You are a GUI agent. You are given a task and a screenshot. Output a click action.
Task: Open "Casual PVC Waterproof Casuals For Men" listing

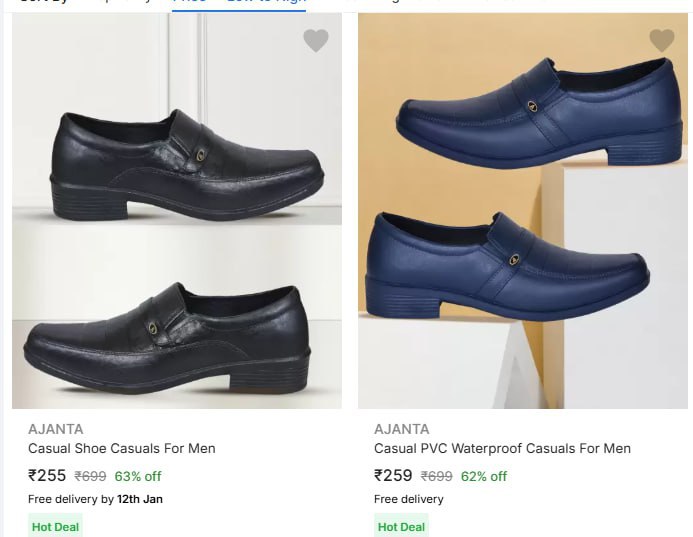502,448
